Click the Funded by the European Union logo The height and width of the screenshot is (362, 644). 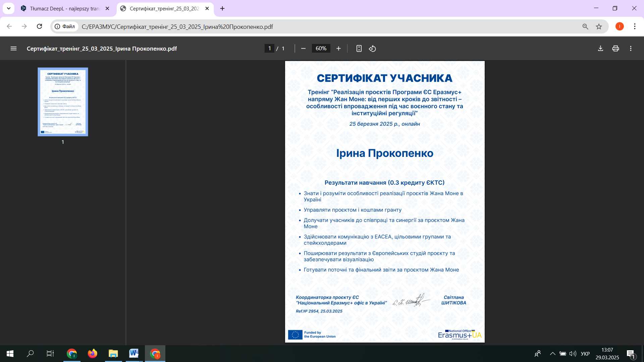point(312,335)
